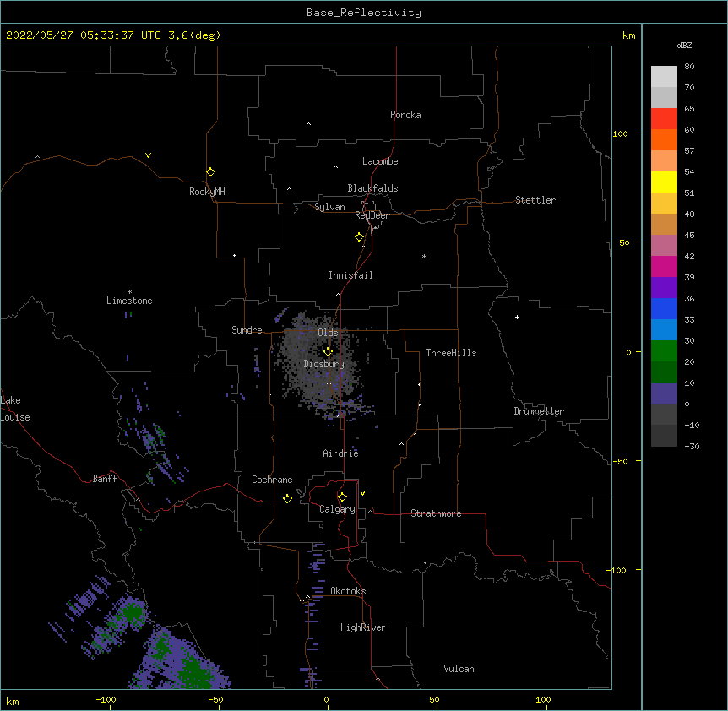Screen dimensions: 728x711
Task: Click the Lake Louise label
Action: tap(15, 409)
